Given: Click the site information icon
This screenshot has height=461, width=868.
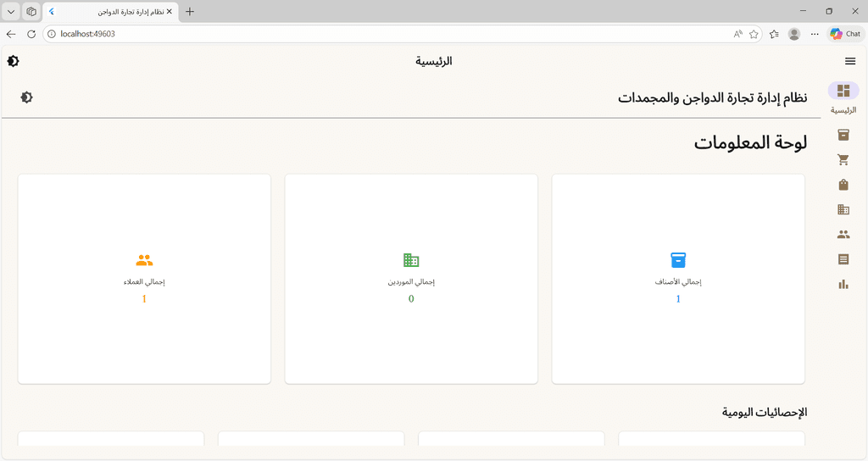Looking at the screenshot, I should pyautogui.click(x=52, y=34).
